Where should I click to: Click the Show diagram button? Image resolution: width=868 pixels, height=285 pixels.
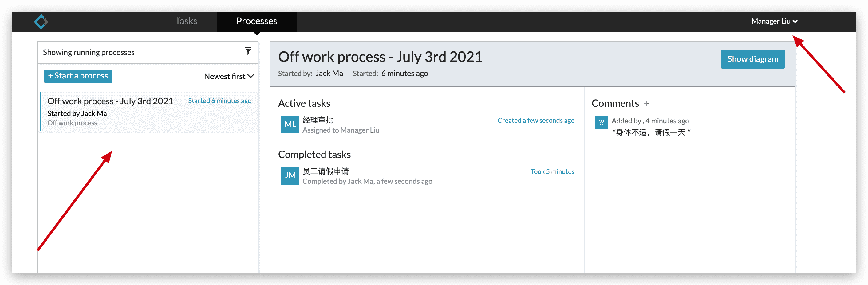tap(752, 59)
